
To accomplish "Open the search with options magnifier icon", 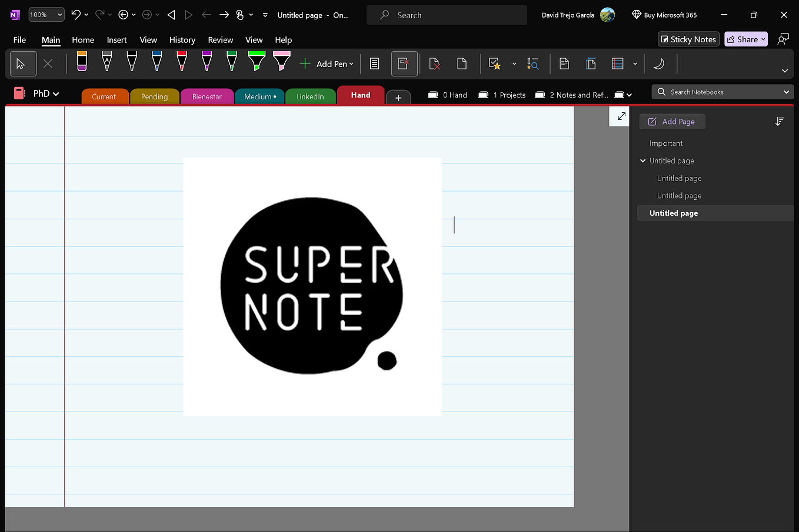I will click(x=533, y=63).
